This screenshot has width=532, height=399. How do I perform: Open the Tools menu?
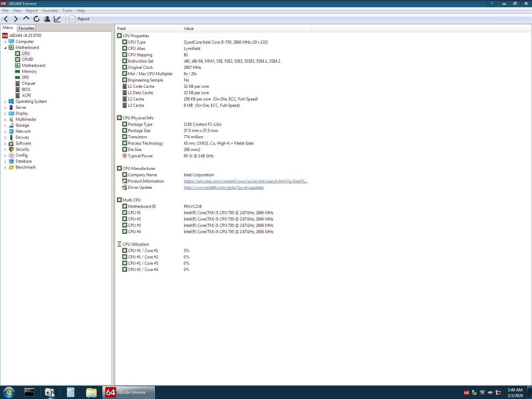click(x=67, y=11)
